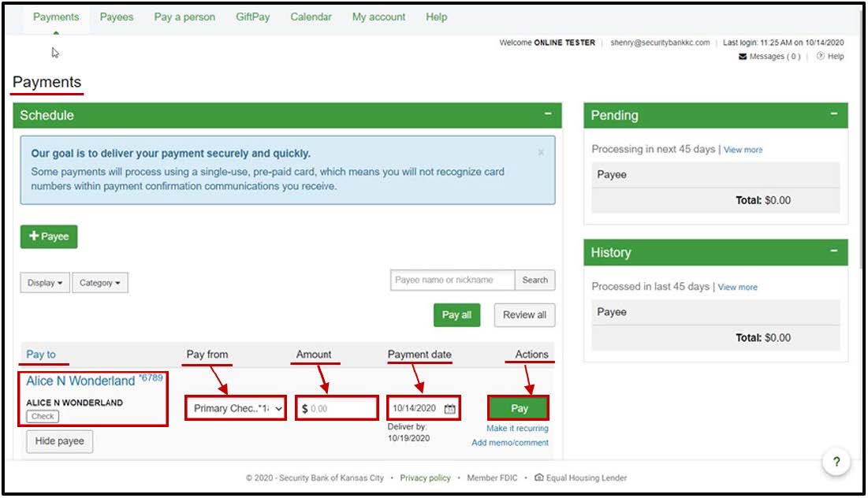Collapse the Schedule panel
This screenshot has height=498, width=868.
[548, 115]
